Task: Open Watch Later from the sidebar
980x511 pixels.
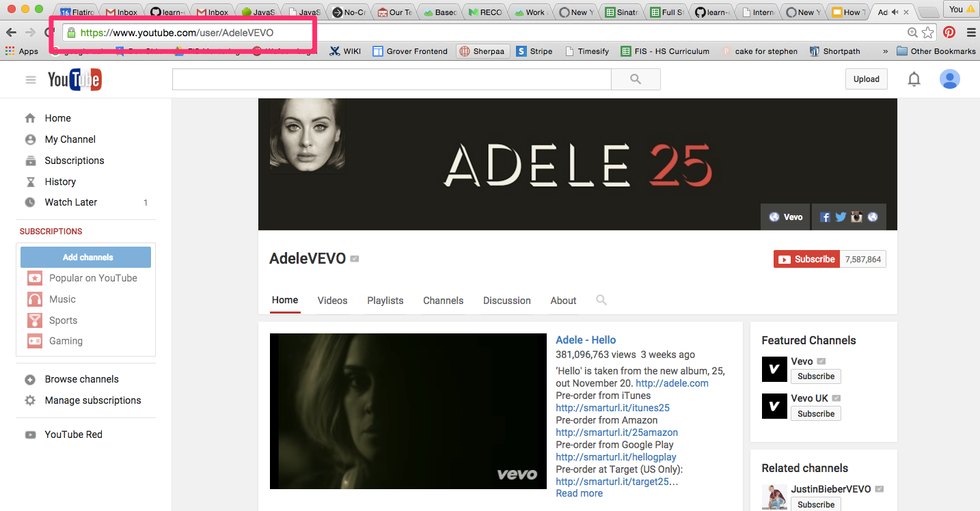Action: [70, 202]
